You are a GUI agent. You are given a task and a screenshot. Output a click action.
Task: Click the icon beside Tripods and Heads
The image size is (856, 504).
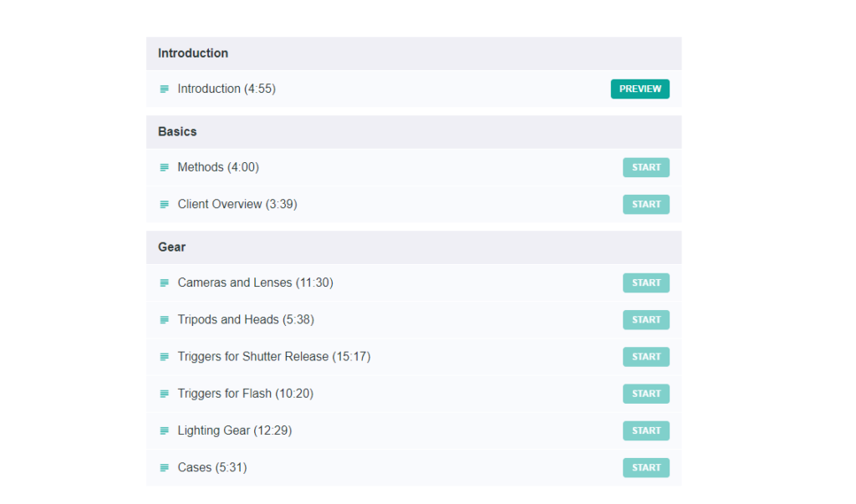pyautogui.click(x=165, y=320)
